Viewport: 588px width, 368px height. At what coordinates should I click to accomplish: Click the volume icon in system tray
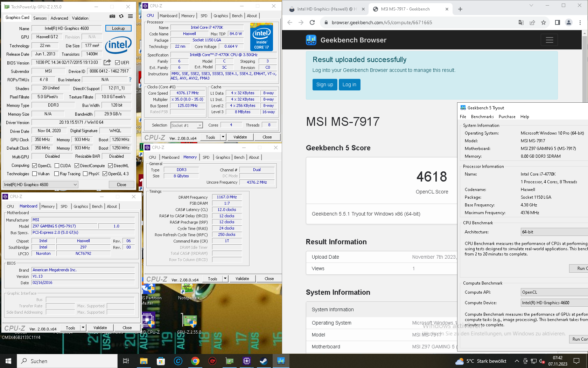click(x=542, y=361)
